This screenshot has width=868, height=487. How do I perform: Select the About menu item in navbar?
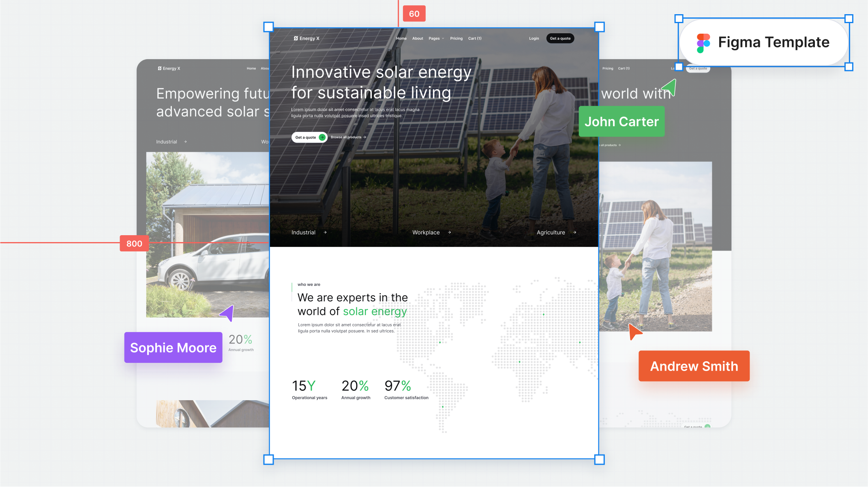tap(418, 38)
